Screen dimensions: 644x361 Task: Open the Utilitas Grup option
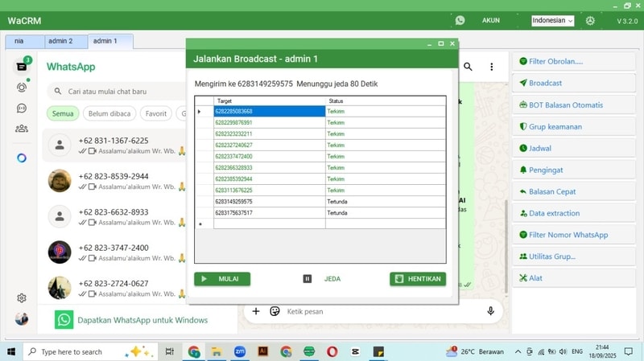(574, 256)
